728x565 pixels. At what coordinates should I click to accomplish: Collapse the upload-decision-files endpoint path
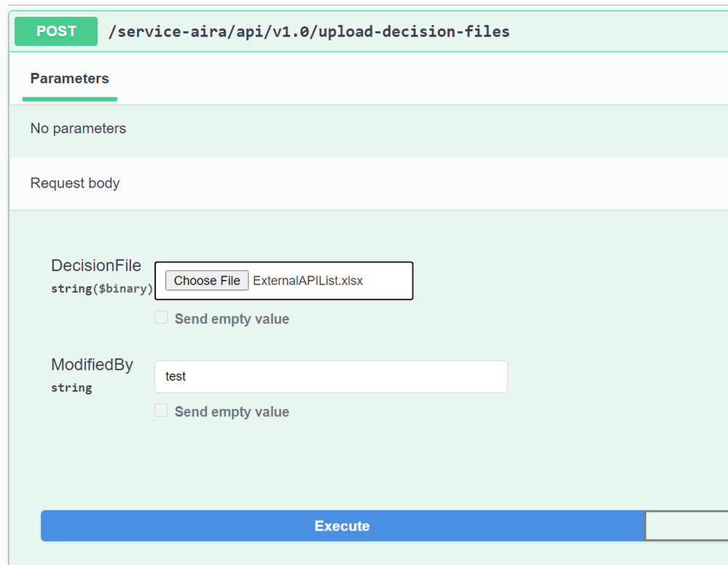[308, 31]
